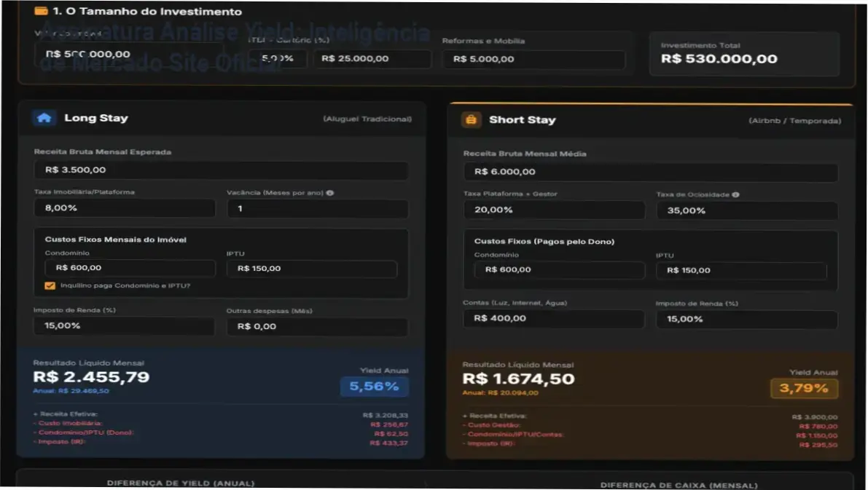Image resolution: width=868 pixels, height=490 pixels.
Task: Click Long Stay monthly result R$ 2.455,79
Action: pyautogui.click(x=91, y=377)
